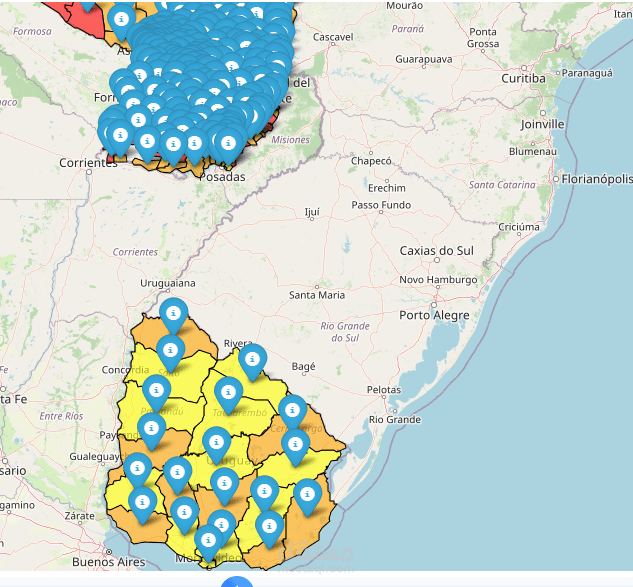This screenshot has height=587, width=633.
Task: Select the Santa Catarina state label
Action: [502, 185]
